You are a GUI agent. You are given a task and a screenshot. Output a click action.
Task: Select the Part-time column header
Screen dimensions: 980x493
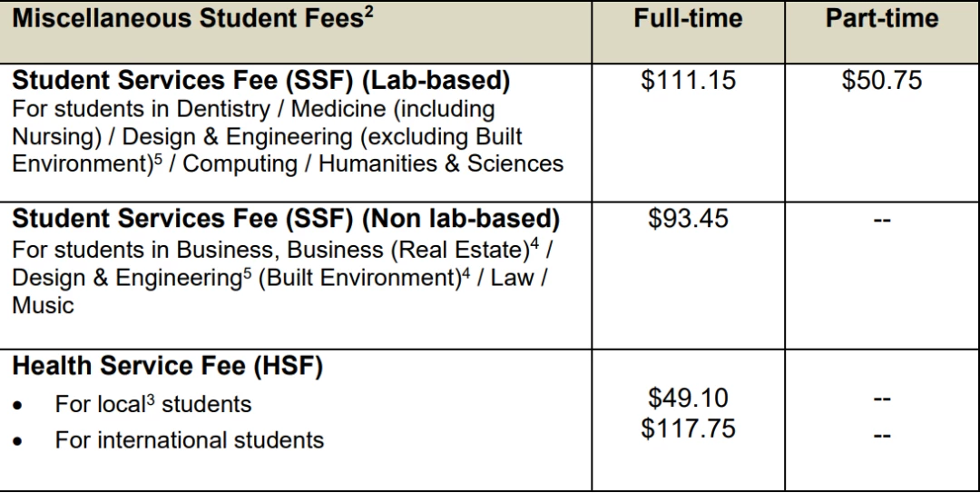(x=882, y=18)
